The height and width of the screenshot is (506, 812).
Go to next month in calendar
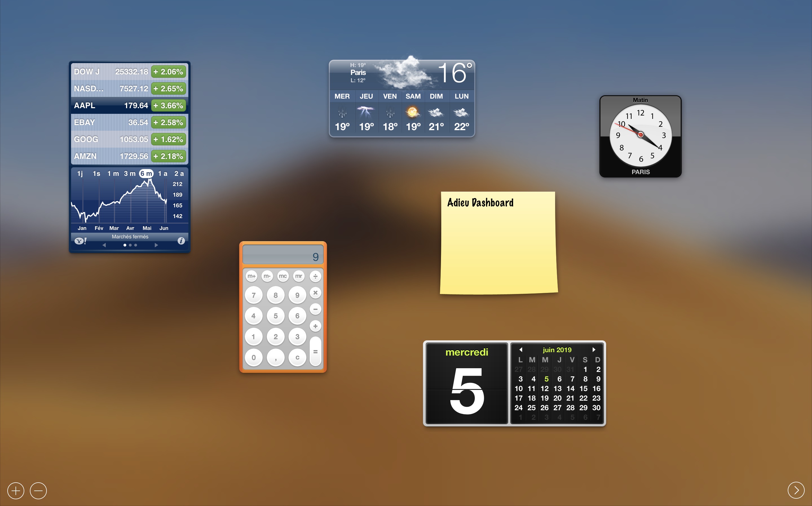point(594,349)
